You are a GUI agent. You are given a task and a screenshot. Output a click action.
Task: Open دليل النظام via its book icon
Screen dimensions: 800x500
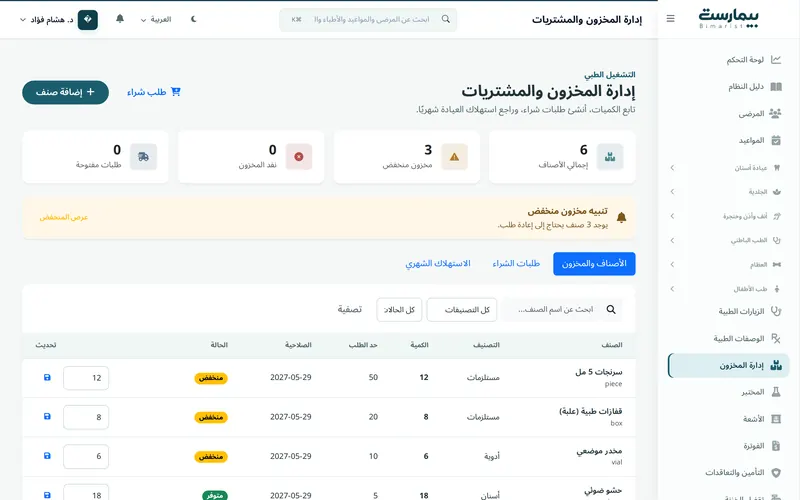click(x=776, y=87)
